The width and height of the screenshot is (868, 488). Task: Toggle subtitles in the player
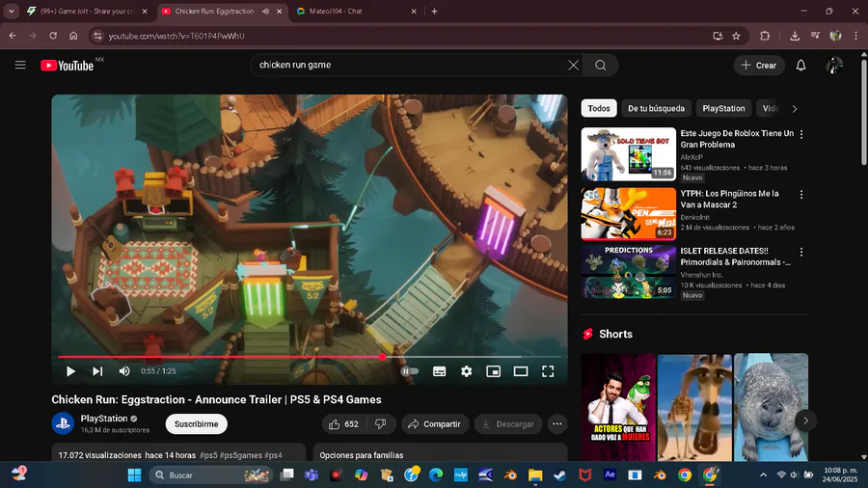(x=440, y=371)
